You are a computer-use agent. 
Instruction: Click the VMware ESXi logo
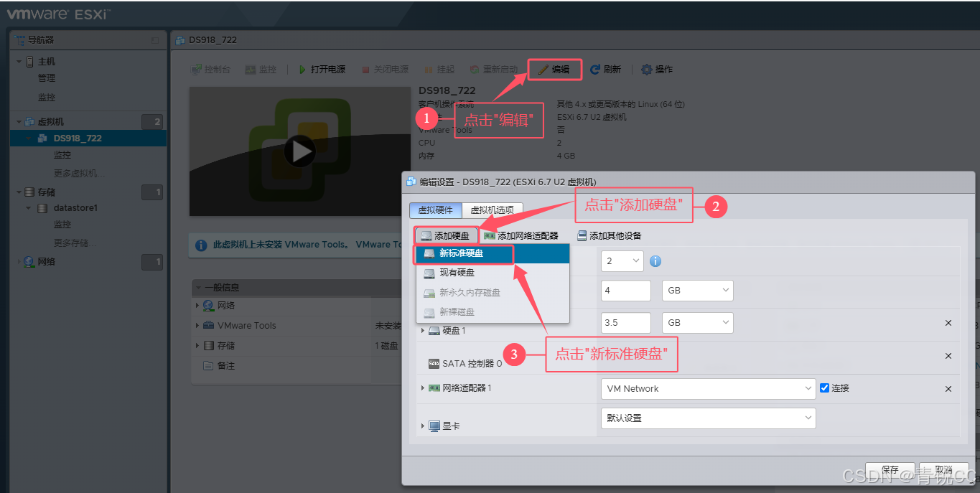point(59,14)
